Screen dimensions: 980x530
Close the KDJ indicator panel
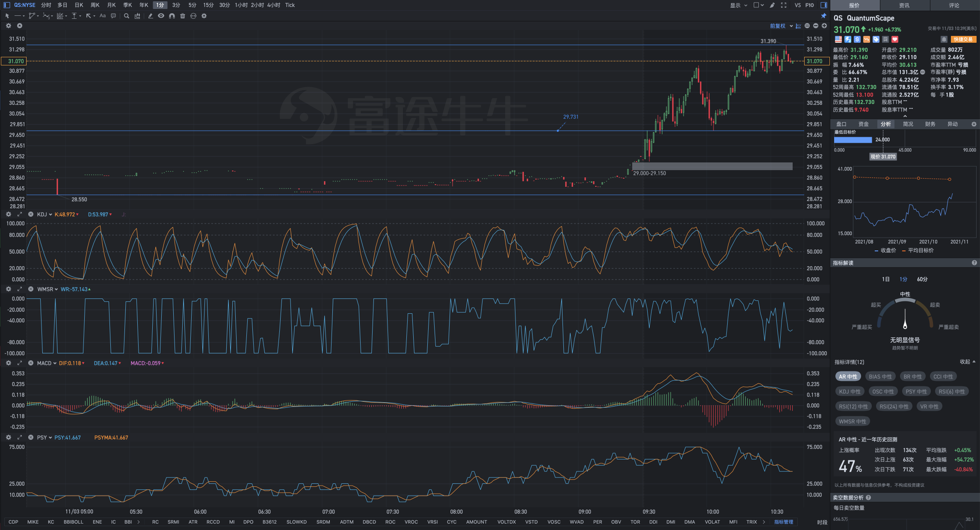[31, 214]
